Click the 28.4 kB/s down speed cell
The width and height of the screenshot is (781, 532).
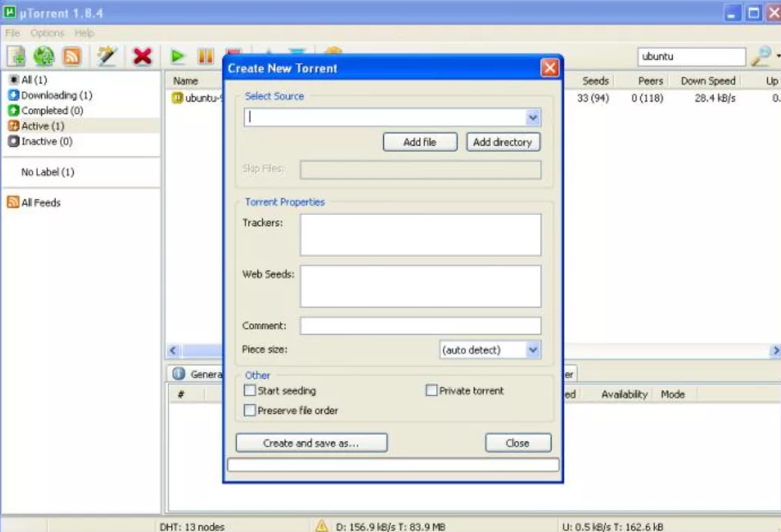715,98
